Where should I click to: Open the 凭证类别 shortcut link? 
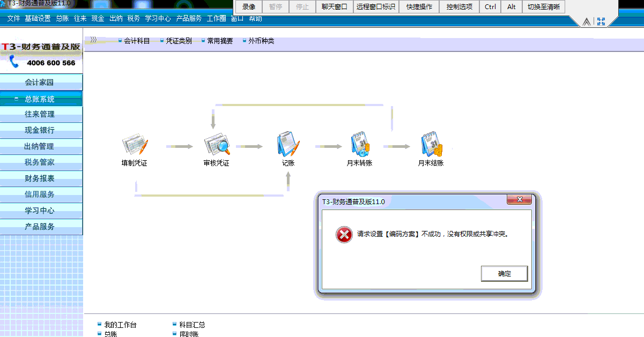(x=179, y=41)
